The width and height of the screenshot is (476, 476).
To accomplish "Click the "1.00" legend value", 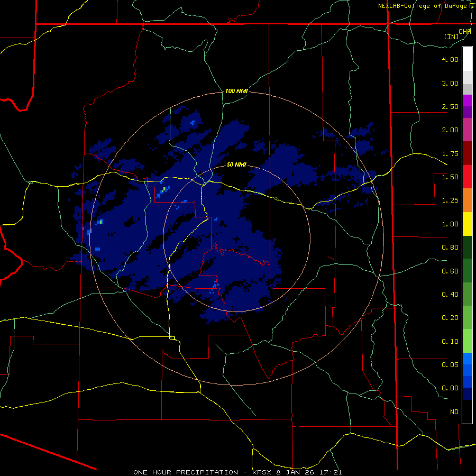I will (x=450, y=224).
